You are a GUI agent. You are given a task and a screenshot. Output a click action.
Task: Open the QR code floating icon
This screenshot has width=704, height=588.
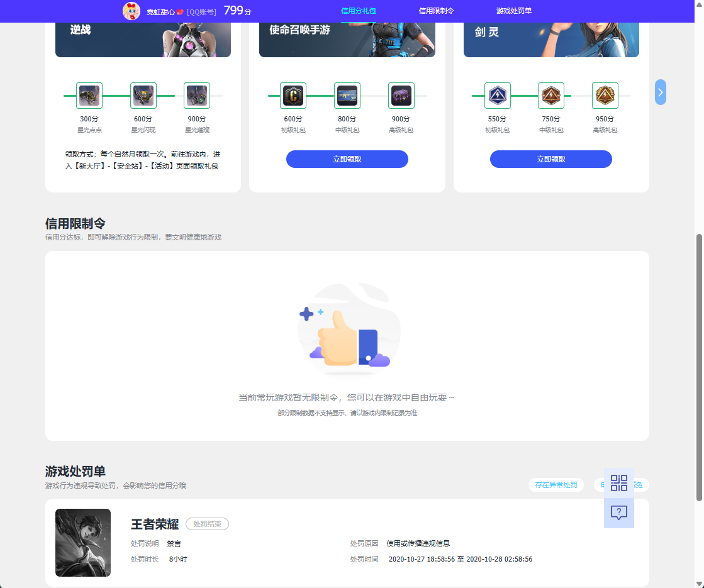click(618, 483)
